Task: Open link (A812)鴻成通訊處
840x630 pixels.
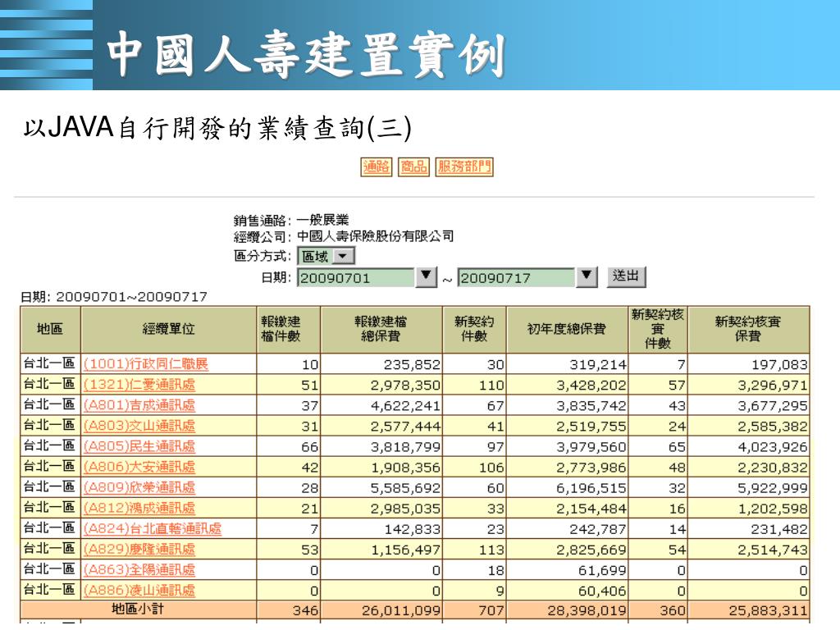Action: pos(139,508)
